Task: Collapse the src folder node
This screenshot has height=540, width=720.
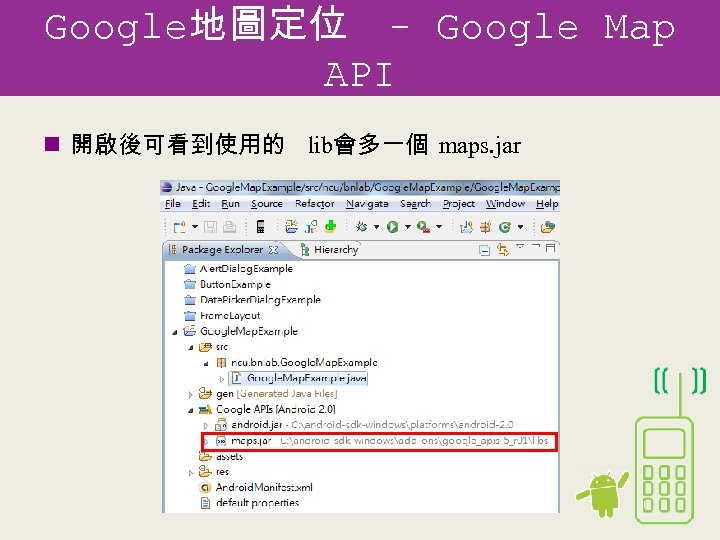Action: pos(191,348)
